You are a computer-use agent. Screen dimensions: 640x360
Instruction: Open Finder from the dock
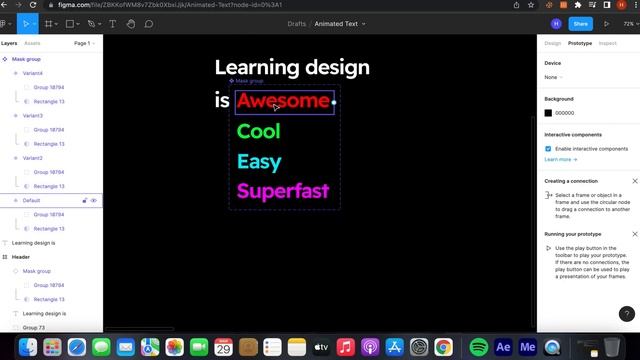tap(28, 347)
